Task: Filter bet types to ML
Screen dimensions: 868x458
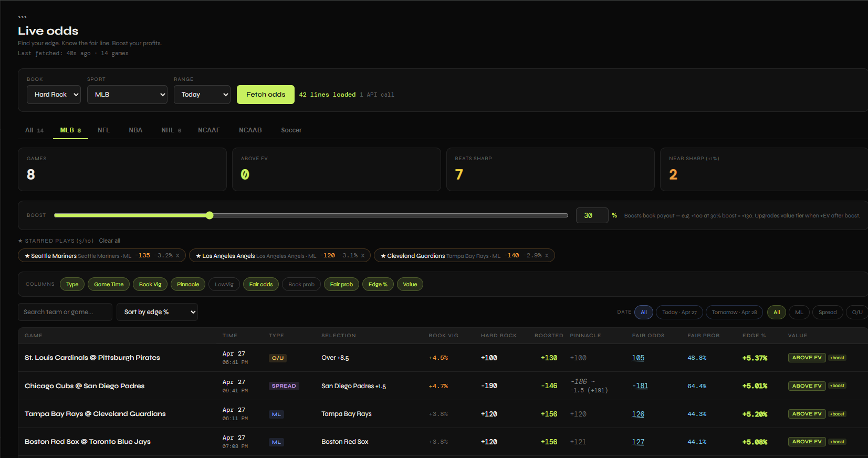Action: (799, 312)
